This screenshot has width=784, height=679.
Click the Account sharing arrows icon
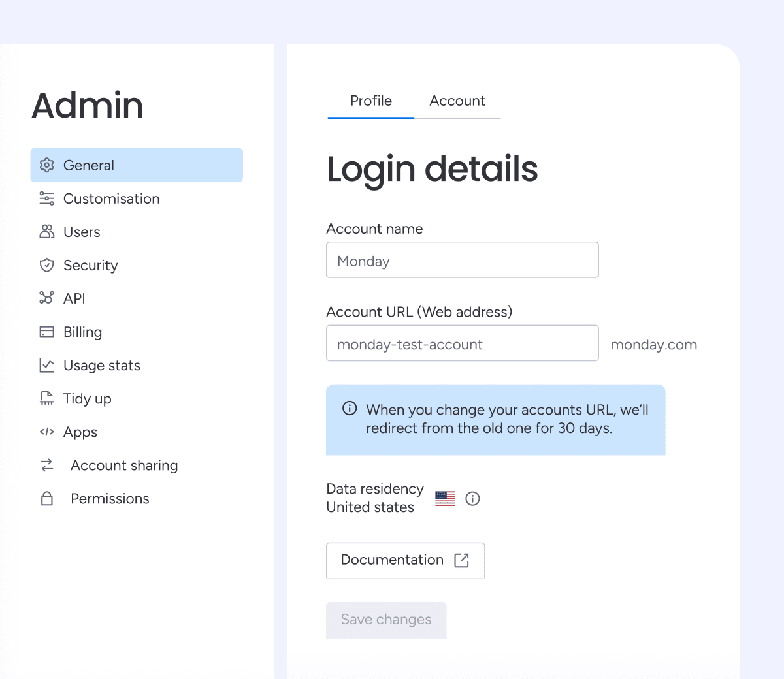(x=46, y=465)
